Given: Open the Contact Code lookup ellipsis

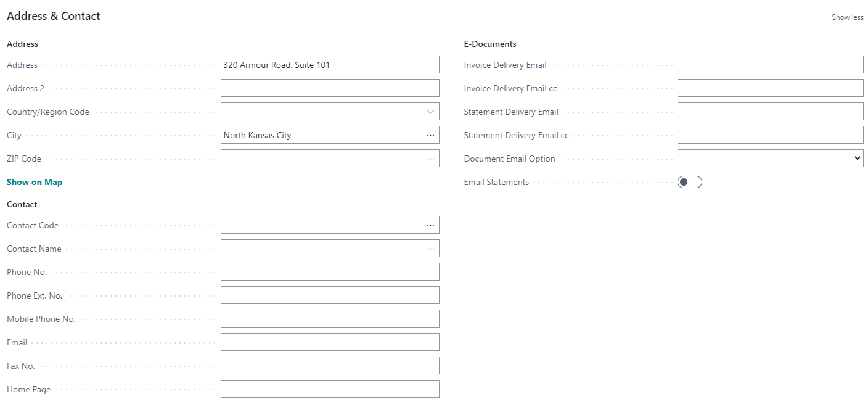Looking at the screenshot, I should coord(430,225).
